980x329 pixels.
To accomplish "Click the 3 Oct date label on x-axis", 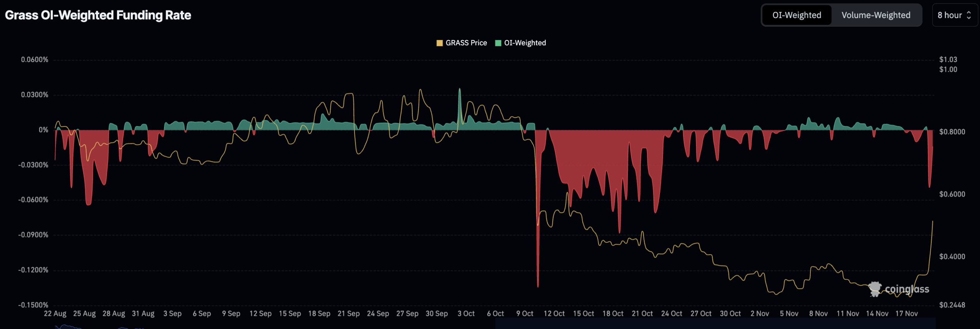I will coord(466,314).
